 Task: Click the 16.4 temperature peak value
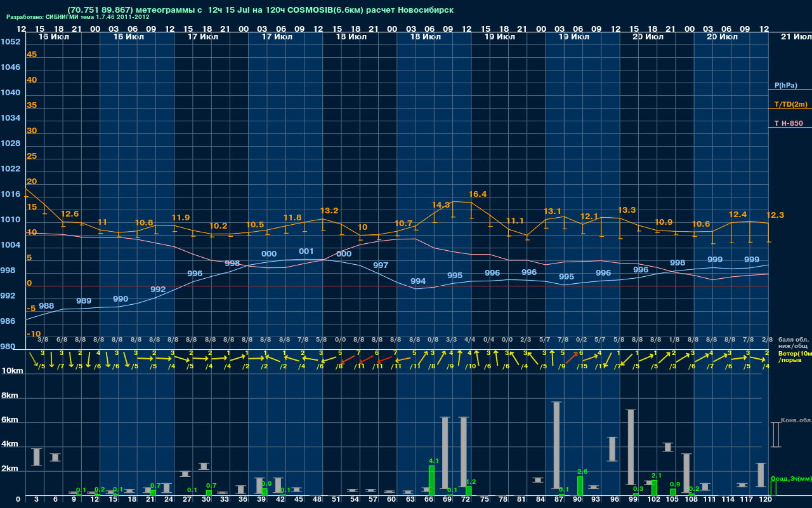point(478,194)
